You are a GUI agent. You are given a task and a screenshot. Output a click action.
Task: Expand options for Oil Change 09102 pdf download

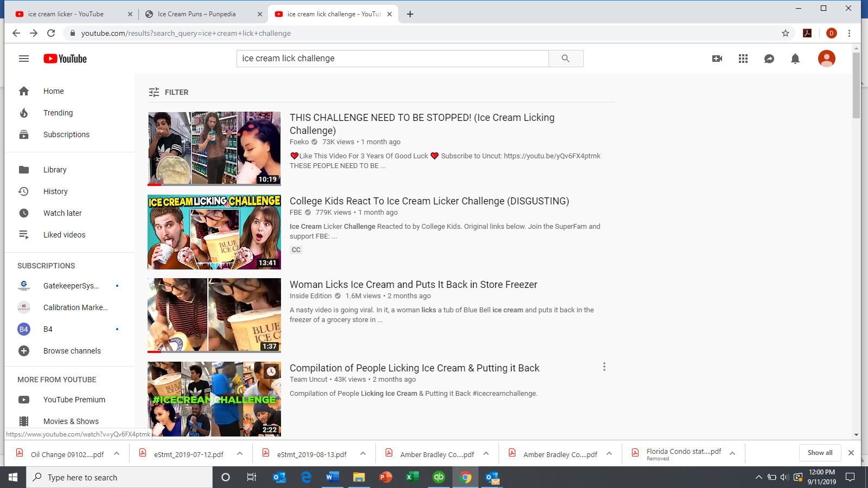tap(117, 454)
